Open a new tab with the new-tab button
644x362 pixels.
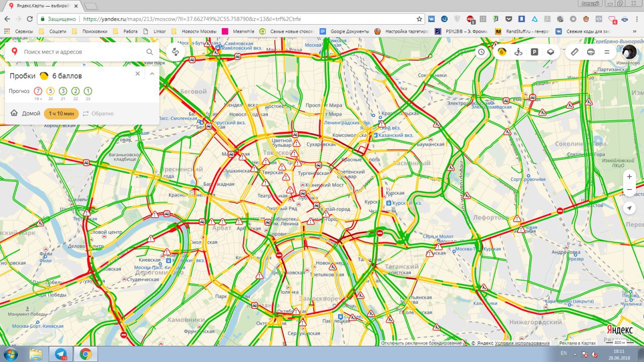[x=91, y=6]
